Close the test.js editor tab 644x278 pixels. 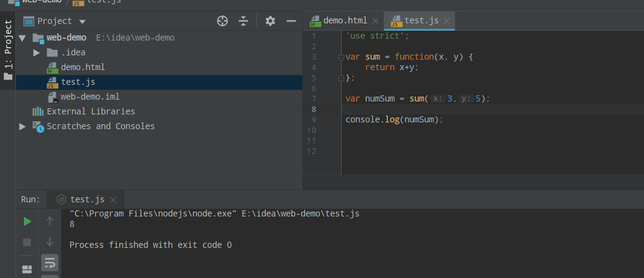pos(447,21)
